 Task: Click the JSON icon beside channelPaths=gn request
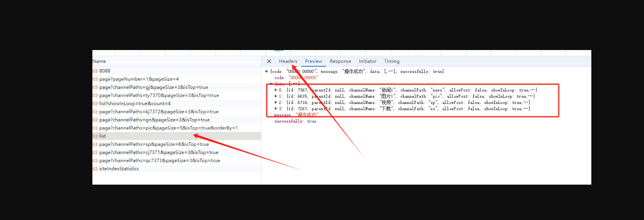(x=95, y=120)
